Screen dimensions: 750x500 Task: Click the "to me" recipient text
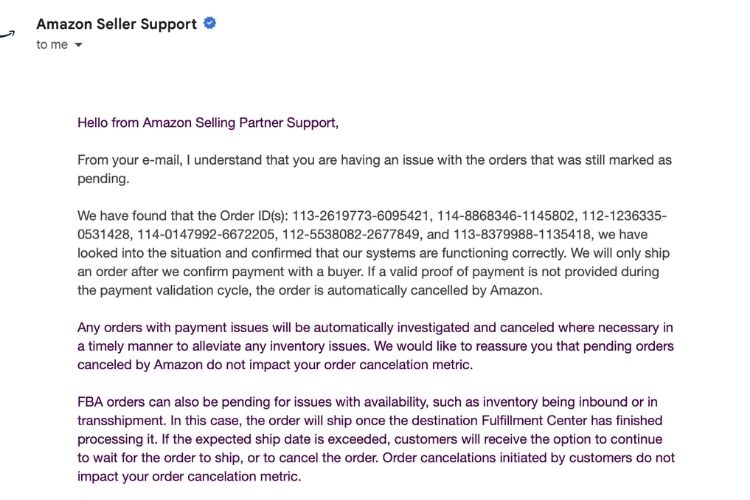52,45
